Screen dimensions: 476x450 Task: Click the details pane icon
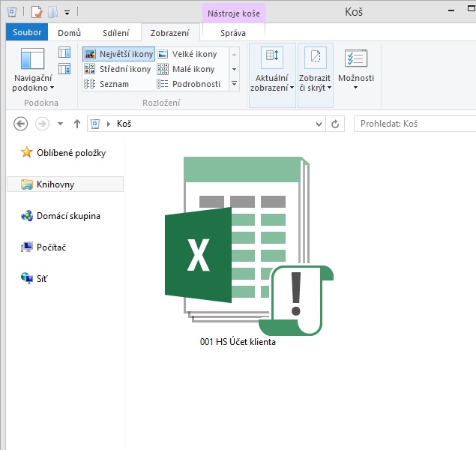[x=64, y=69]
